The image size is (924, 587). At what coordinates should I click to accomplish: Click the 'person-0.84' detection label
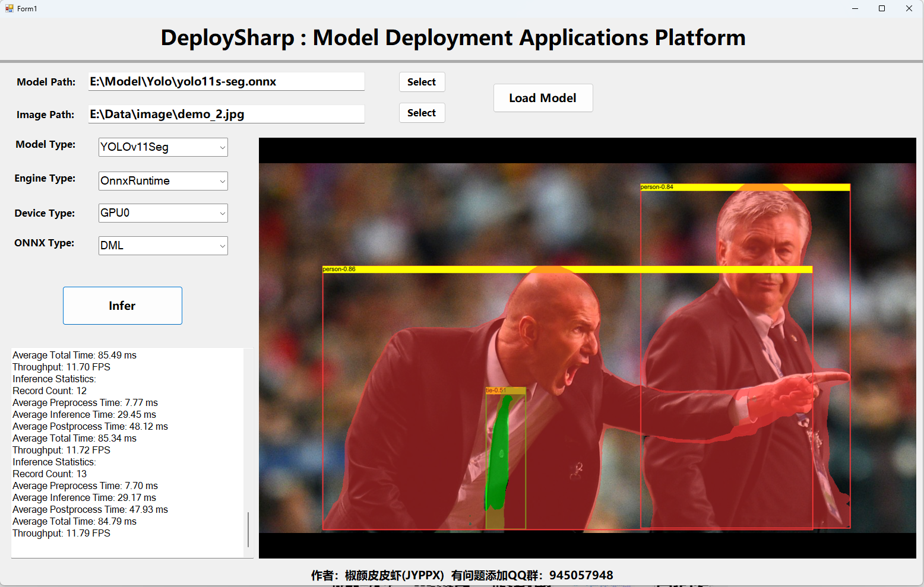point(657,187)
